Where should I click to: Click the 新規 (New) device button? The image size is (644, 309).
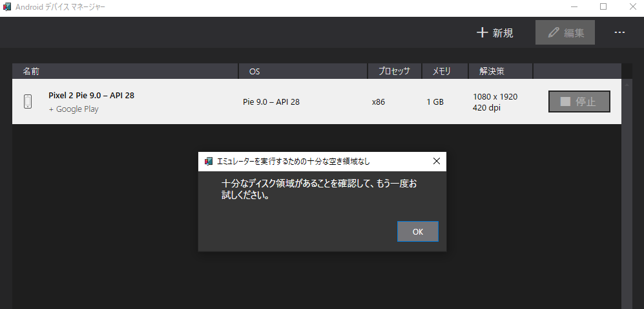495,33
